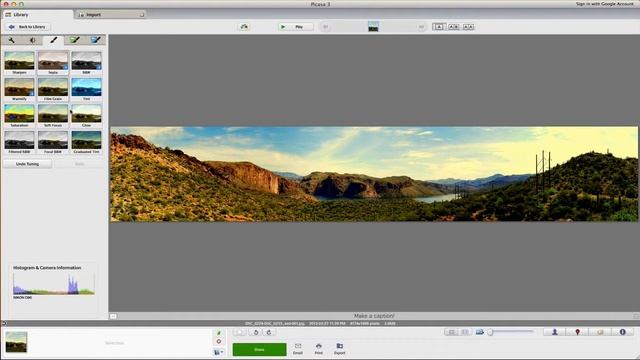The image size is (640, 360).
Task: Switch to single photo view mode
Action: pos(439,27)
